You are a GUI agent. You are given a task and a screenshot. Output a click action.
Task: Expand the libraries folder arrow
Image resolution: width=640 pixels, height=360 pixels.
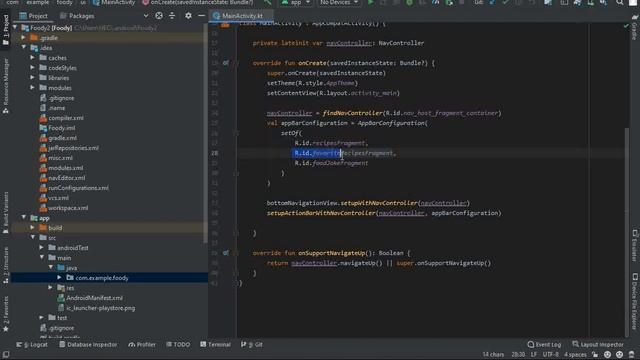(x=32, y=77)
